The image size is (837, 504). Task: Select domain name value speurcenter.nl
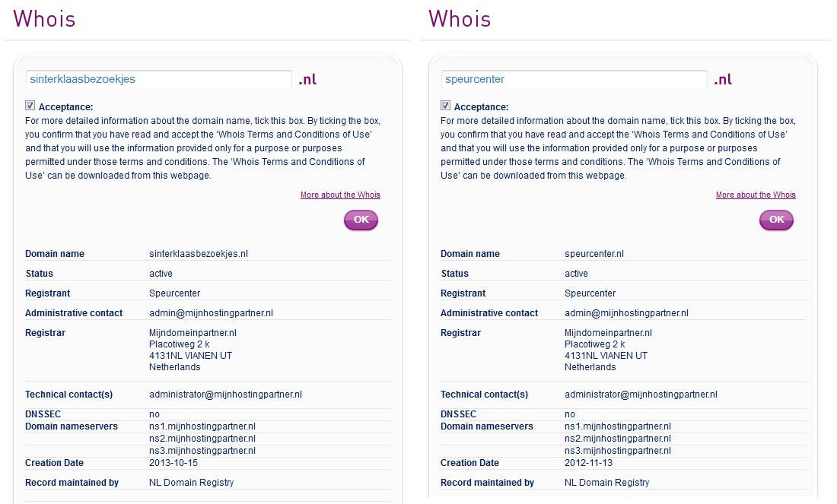[x=594, y=254]
